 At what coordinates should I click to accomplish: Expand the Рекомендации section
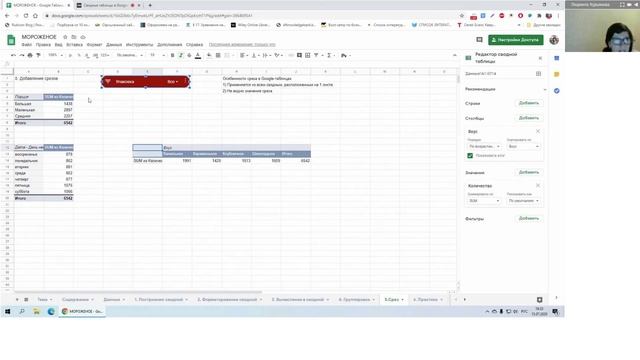tap(544, 89)
